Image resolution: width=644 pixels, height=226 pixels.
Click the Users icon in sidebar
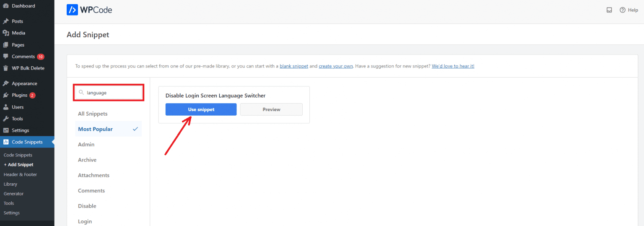pos(6,107)
